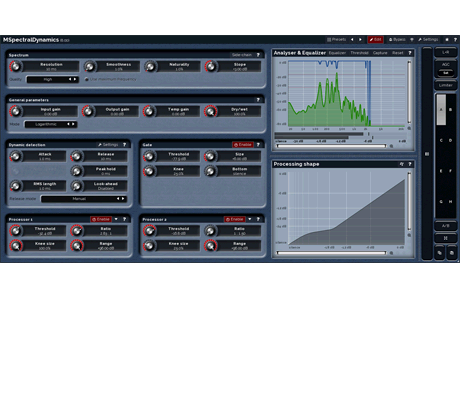The image size is (460, 416).
Task: Switch to Threshold in analyser header
Action: pos(359,53)
